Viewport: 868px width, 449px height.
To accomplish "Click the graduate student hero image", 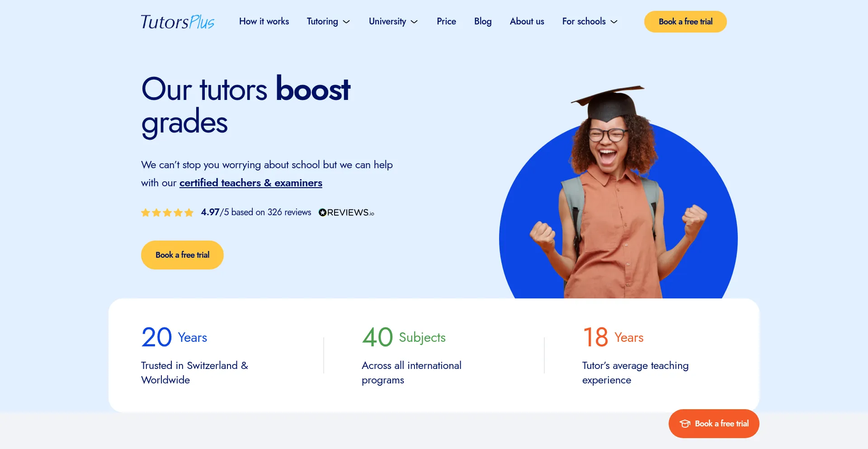I will (618, 194).
